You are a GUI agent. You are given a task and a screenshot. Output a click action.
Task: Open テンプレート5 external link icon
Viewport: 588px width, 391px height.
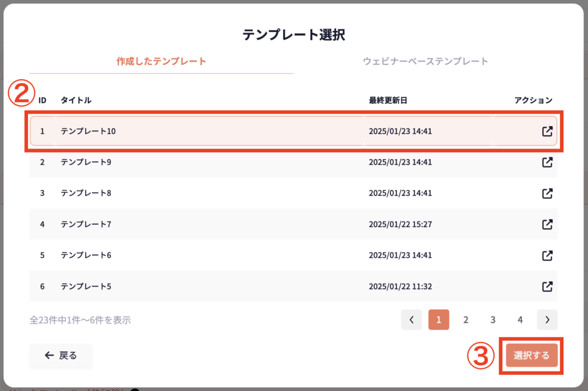click(547, 286)
